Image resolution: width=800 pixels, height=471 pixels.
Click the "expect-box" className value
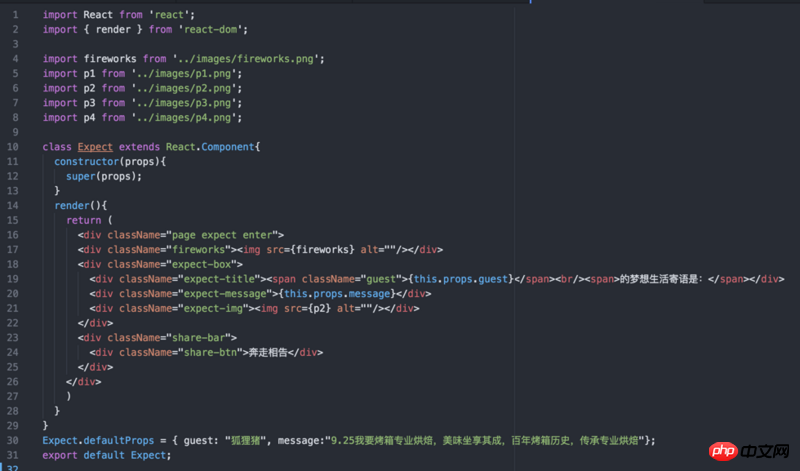pyautogui.click(x=204, y=264)
